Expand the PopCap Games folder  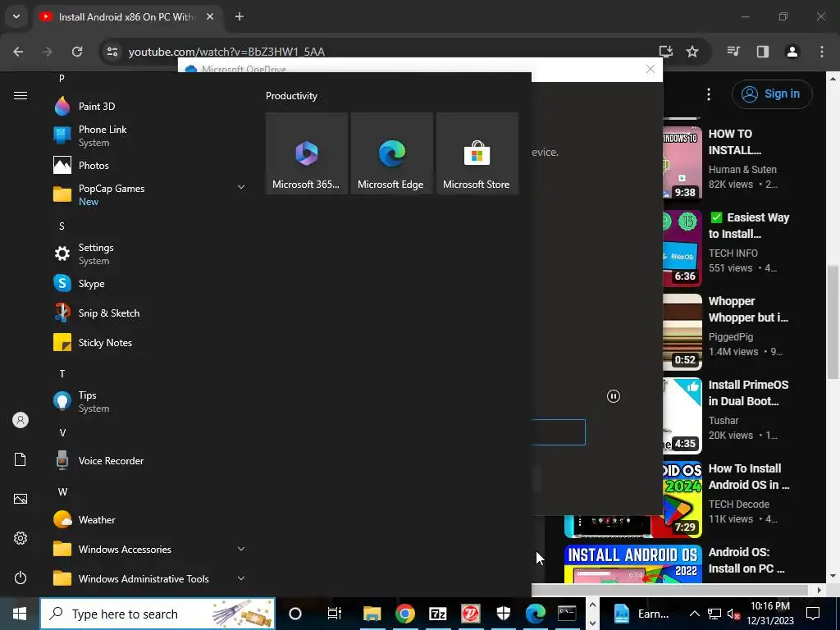(150, 194)
